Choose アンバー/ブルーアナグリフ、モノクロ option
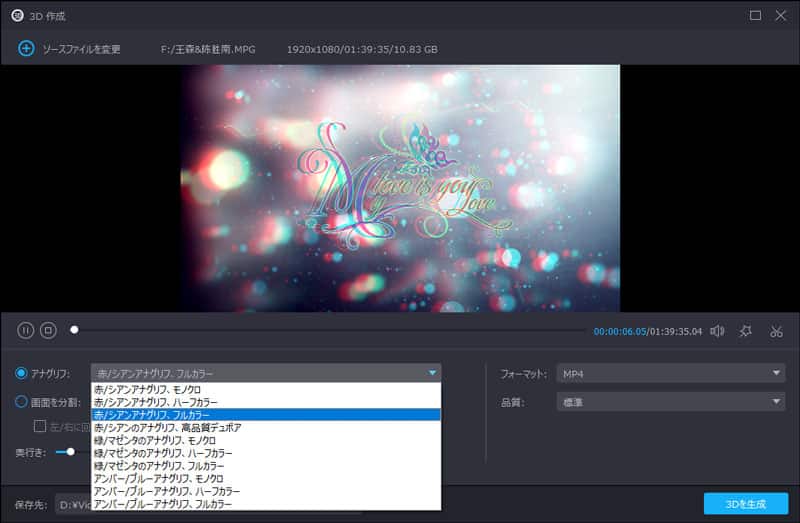Image resolution: width=800 pixels, height=523 pixels. click(x=266, y=479)
